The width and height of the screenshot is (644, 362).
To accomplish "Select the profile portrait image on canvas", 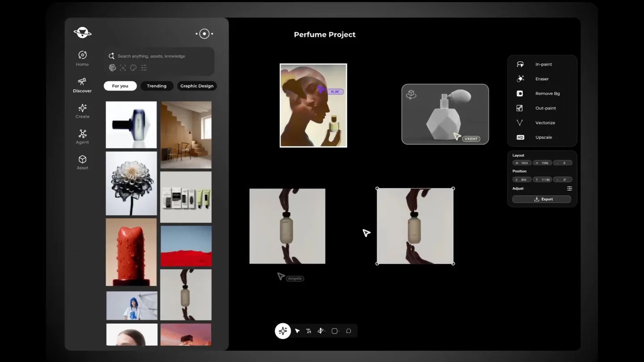I will pos(314,105).
